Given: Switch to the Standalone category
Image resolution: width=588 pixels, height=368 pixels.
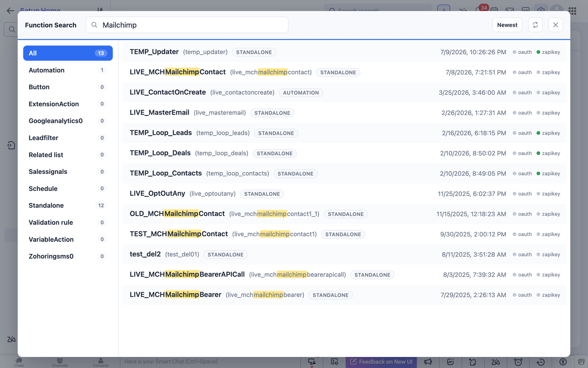Looking at the screenshot, I should pyautogui.click(x=68, y=206).
